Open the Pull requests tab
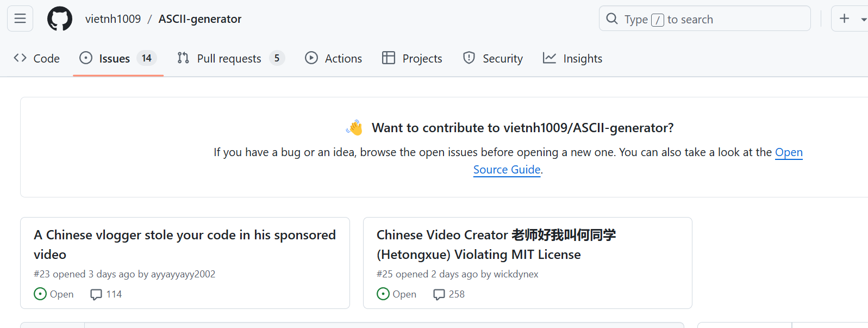Image resolution: width=868 pixels, height=328 pixels. [x=231, y=58]
